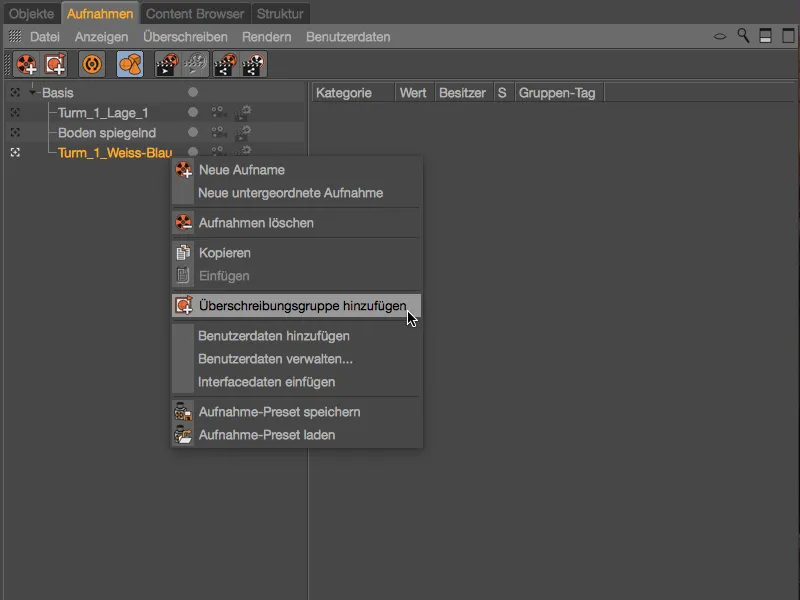Click the toolbar grip handle
This screenshot has width=800, height=600.
7,64
